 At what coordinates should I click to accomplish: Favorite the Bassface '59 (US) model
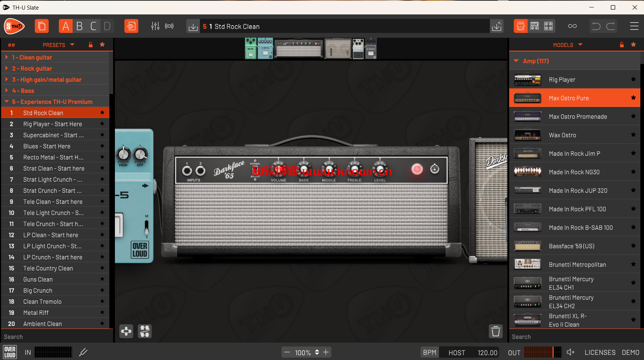[633, 246]
